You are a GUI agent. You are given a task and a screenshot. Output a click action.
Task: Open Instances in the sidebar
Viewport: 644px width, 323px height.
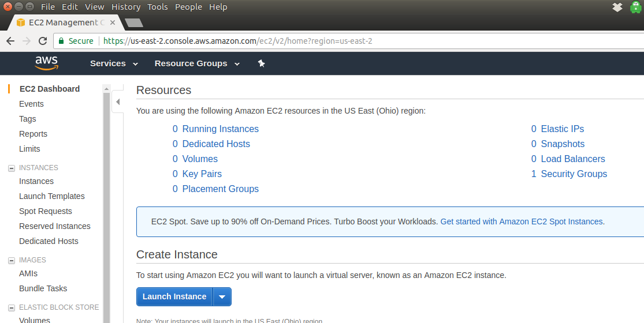point(36,181)
